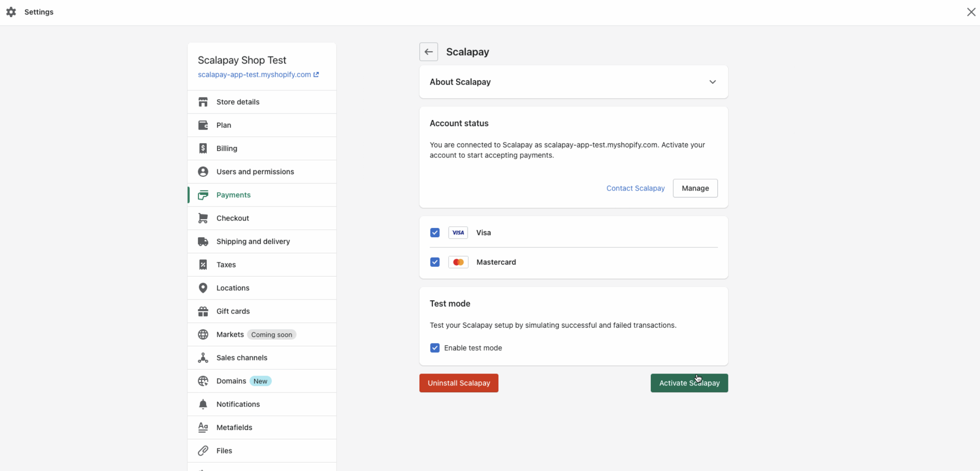Click the Files paperclip icon

(203, 451)
